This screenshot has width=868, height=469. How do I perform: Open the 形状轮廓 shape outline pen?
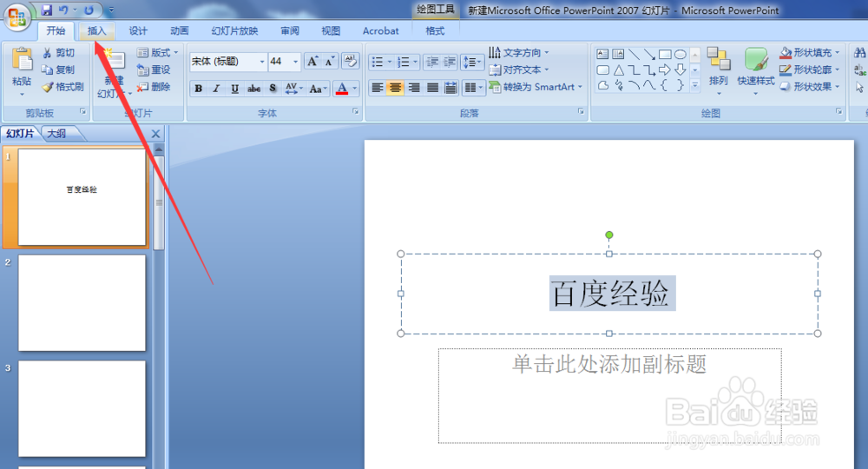coord(809,69)
